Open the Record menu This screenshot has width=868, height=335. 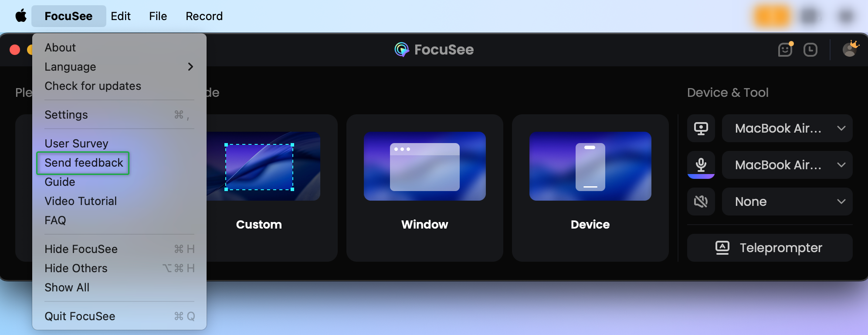click(204, 16)
